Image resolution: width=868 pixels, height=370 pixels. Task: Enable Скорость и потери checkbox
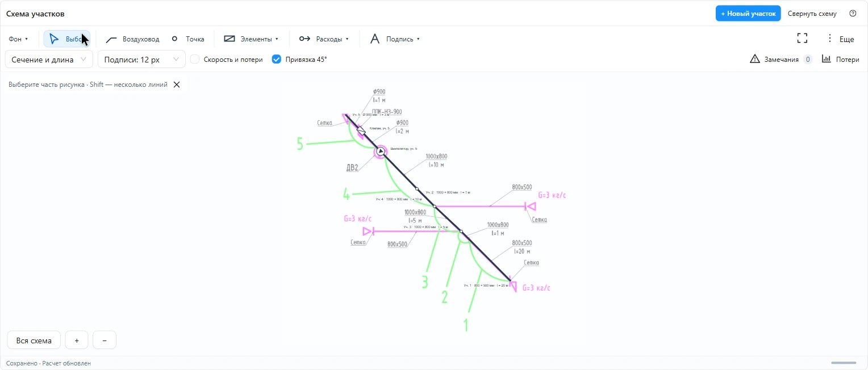tap(194, 59)
